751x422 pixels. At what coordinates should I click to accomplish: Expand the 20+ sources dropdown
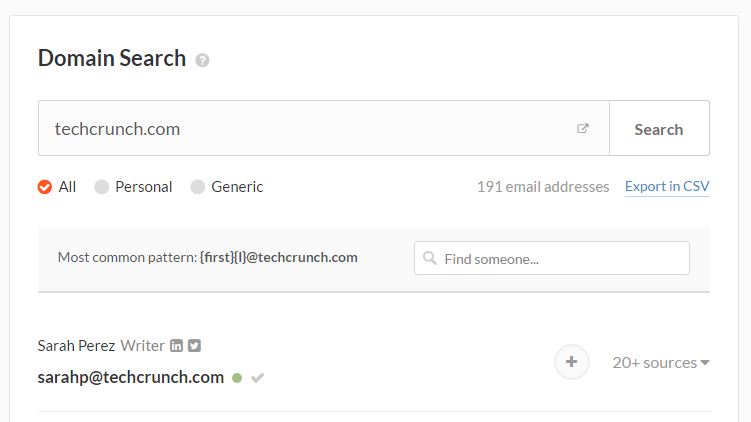(x=660, y=363)
